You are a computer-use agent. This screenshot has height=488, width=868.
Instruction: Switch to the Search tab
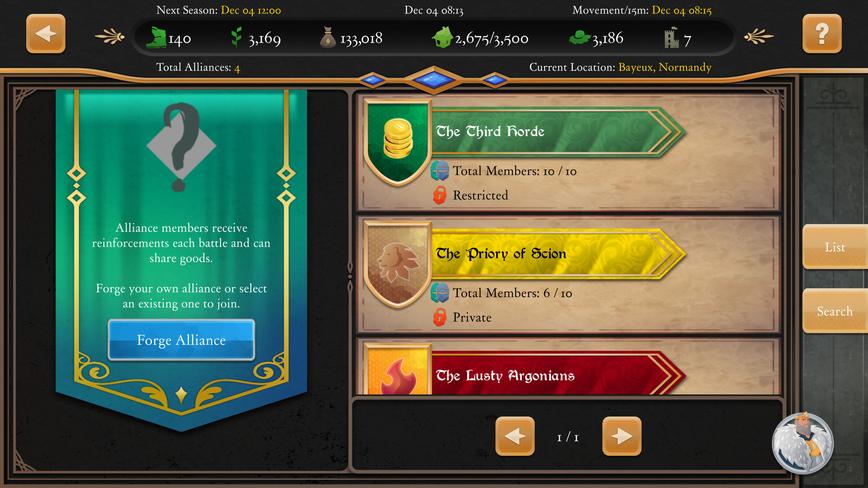[x=835, y=311]
